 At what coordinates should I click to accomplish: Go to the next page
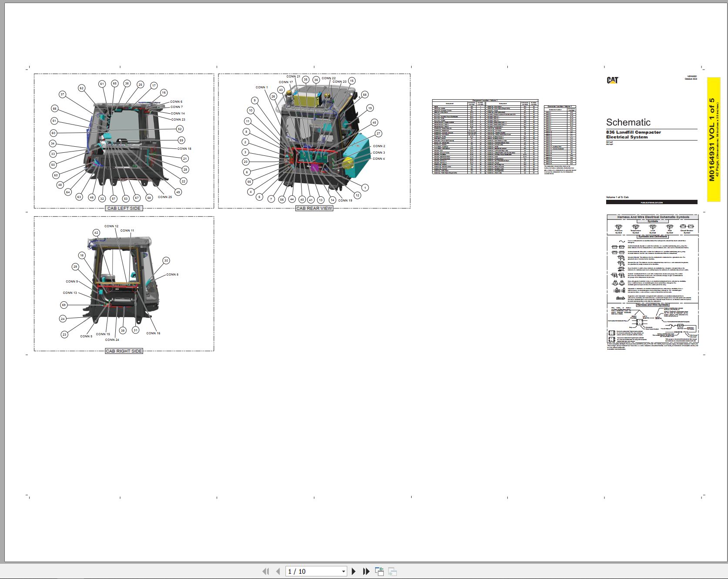354,571
